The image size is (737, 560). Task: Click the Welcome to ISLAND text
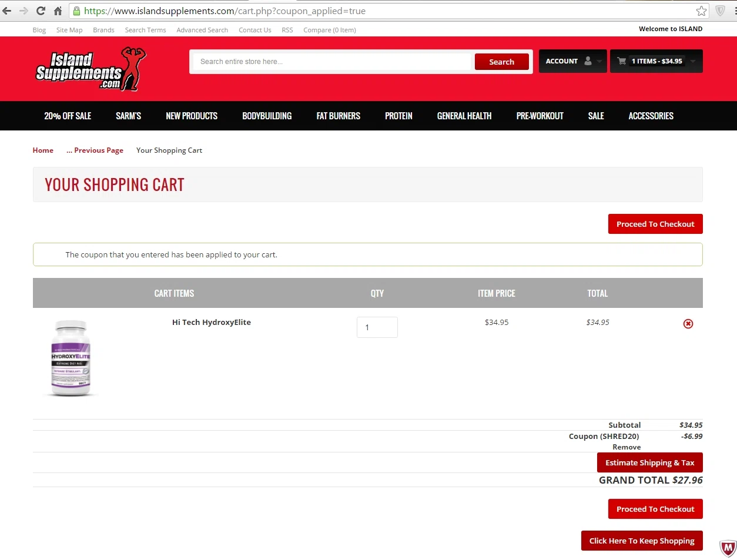[671, 29]
